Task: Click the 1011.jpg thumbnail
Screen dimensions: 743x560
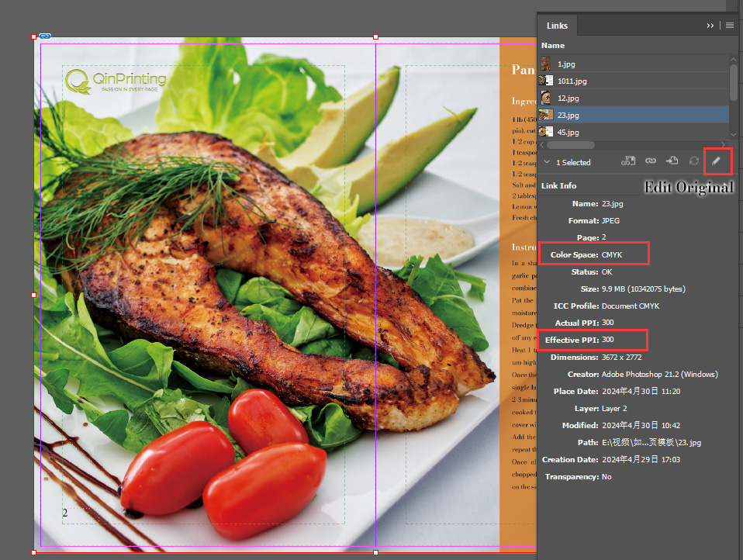Action: 546,81
